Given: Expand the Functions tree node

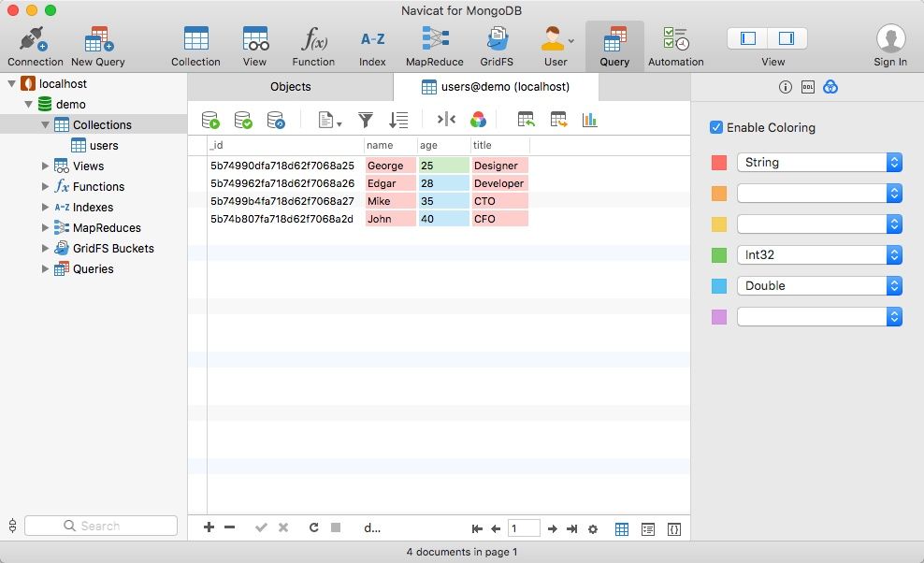Looking at the screenshot, I should point(45,187).
